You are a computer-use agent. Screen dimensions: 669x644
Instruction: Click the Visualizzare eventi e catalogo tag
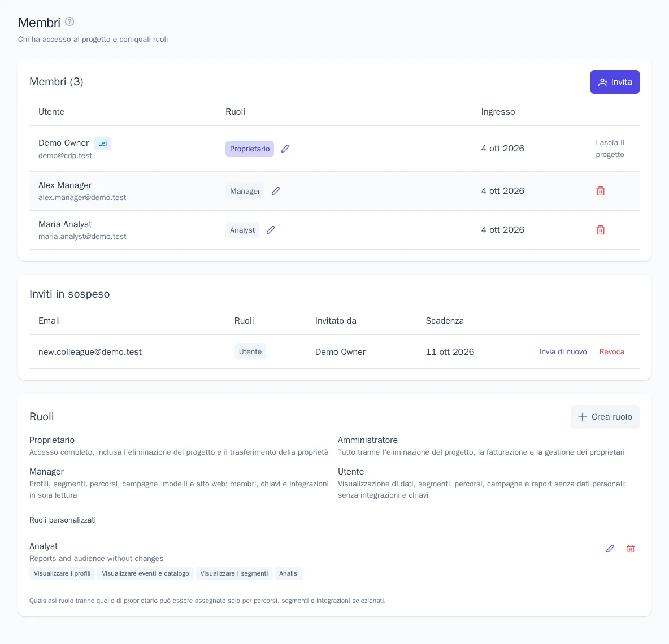point(145,573)
